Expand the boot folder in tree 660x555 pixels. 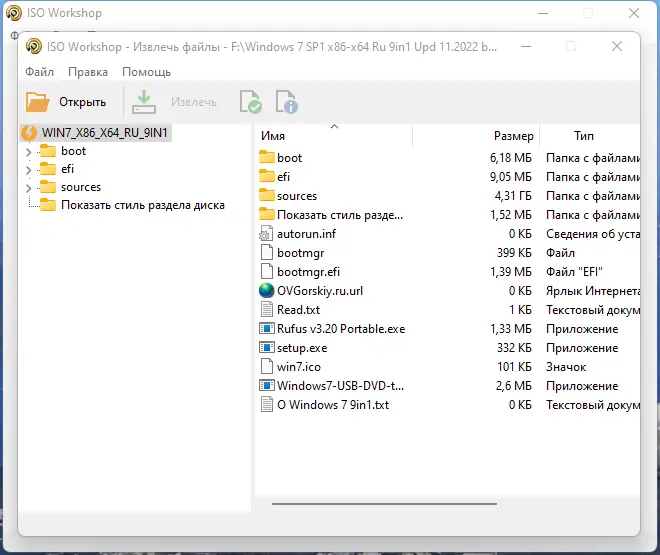(x=29, y=151)
